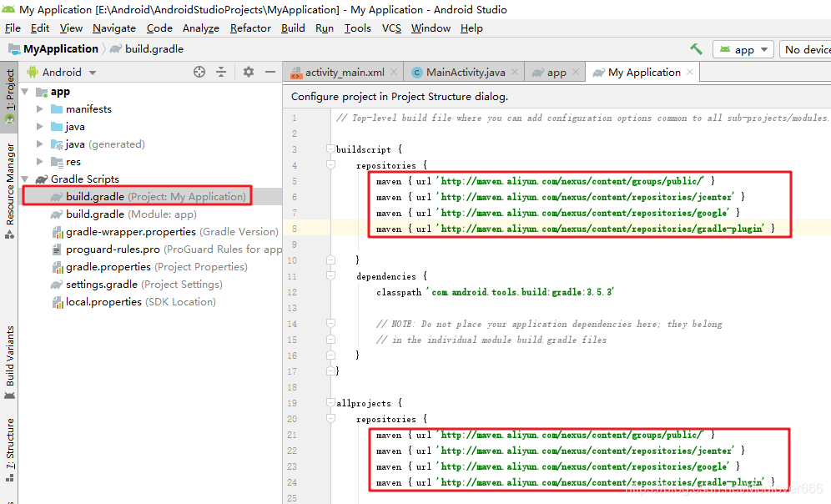
Task: Close the app gradle tab
Action: point(576,72)
